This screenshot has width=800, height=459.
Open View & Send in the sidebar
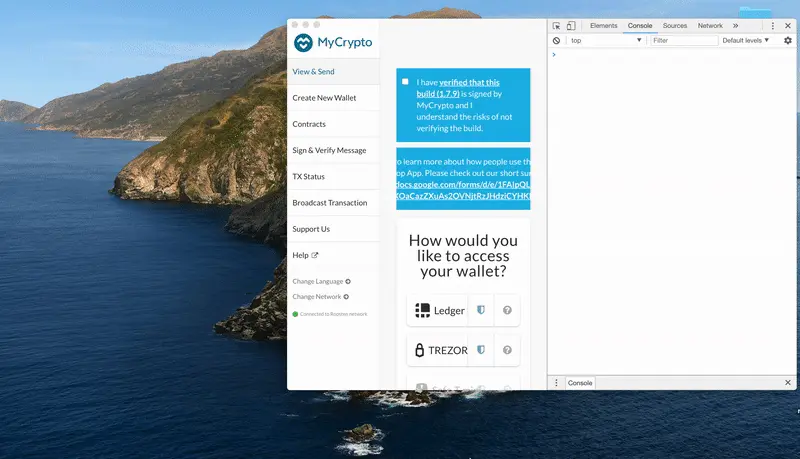click(x=333, y=72)
